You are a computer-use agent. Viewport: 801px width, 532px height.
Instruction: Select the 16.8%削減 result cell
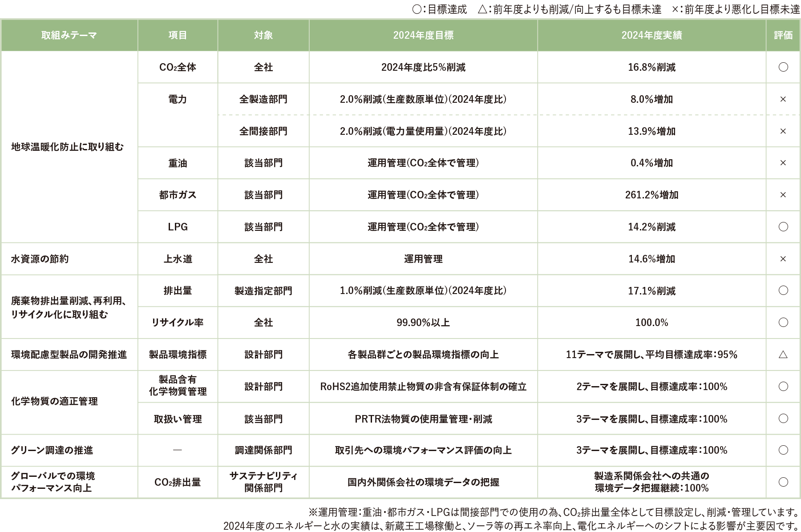[x=651, y=68]
